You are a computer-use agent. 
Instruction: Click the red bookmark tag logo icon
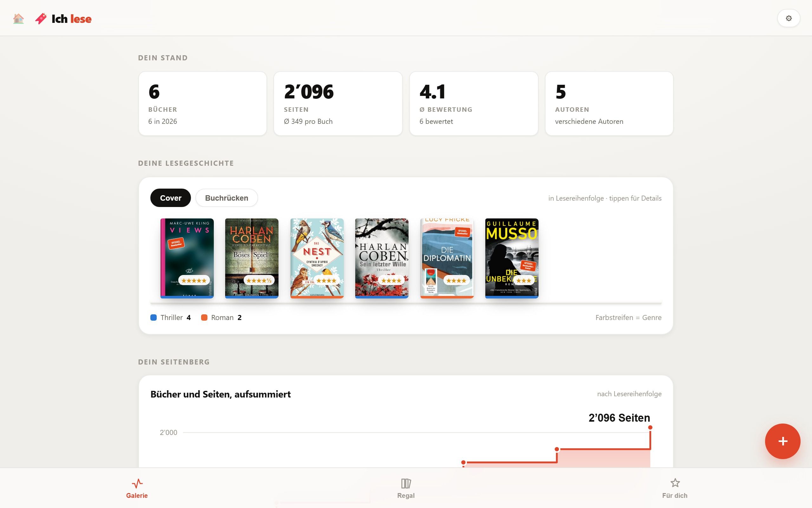point(41,18)
